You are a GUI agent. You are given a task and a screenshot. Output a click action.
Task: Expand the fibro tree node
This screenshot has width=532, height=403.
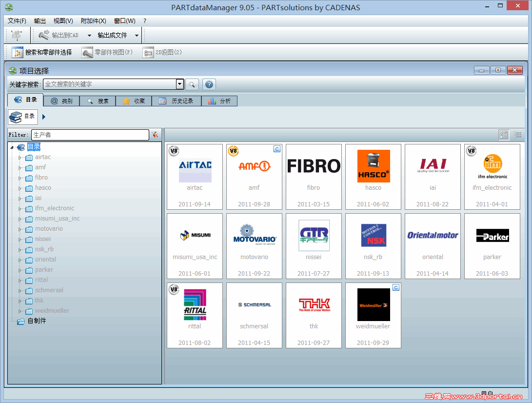pyautogui.click(x=20, y=178)
